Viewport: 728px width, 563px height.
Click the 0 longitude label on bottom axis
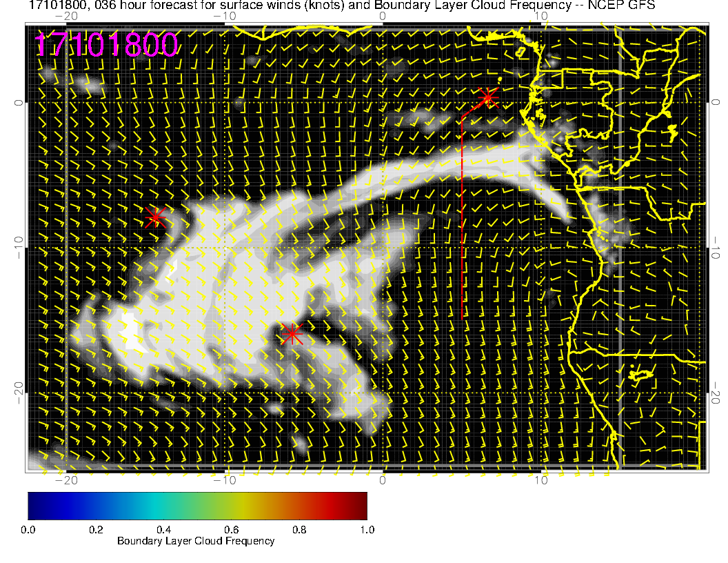tap(382, 480)
